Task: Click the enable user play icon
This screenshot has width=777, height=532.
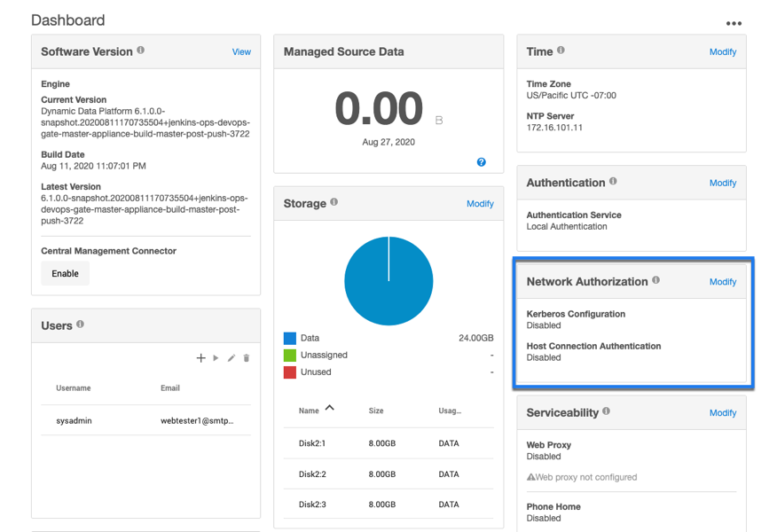Action: [x=216, y=358]
